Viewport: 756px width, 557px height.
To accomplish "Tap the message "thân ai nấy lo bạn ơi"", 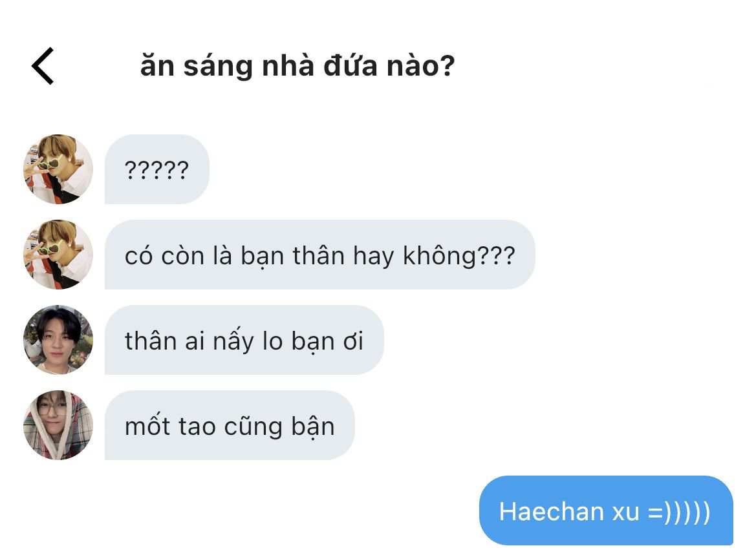I will point(244,340).
